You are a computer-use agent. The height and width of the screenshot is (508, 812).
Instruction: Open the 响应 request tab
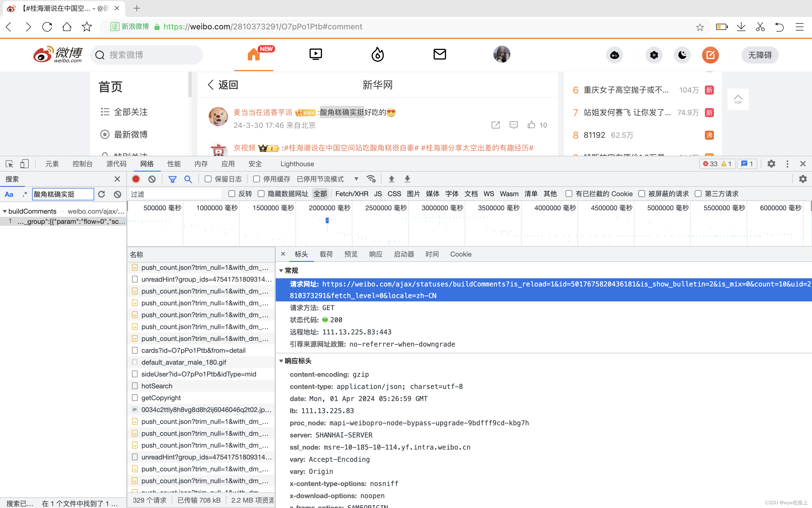376,254
